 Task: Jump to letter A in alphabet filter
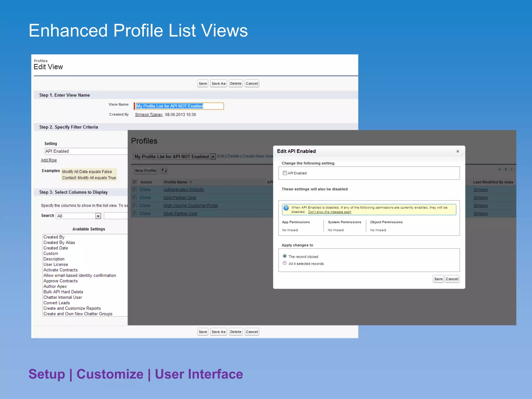click(x=500, y=169)
